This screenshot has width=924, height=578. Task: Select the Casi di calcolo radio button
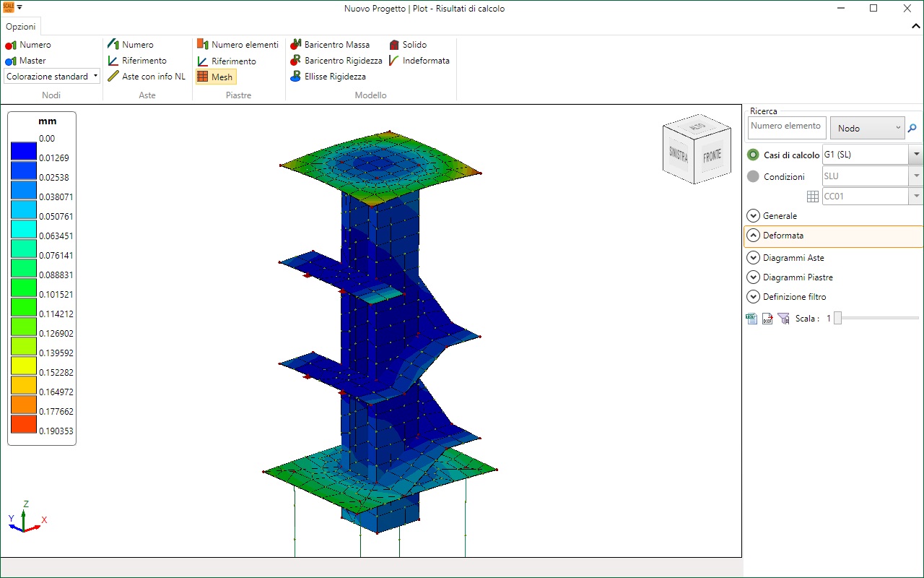click(754, 155)
